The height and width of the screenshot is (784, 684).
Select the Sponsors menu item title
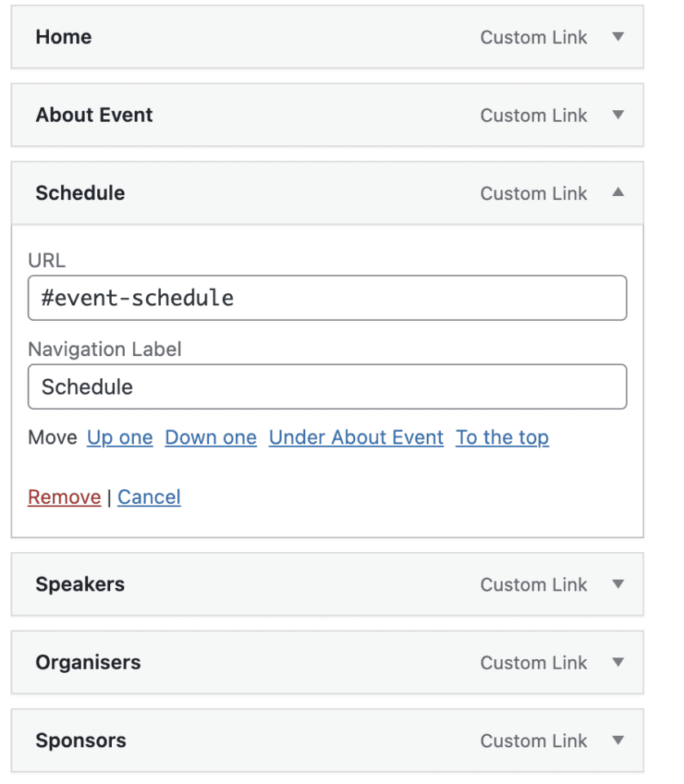point(81,741)
